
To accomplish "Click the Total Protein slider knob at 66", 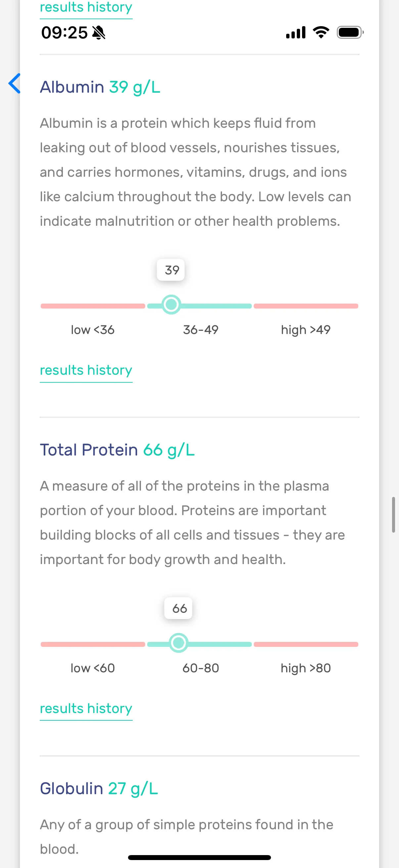I will 178,643.
